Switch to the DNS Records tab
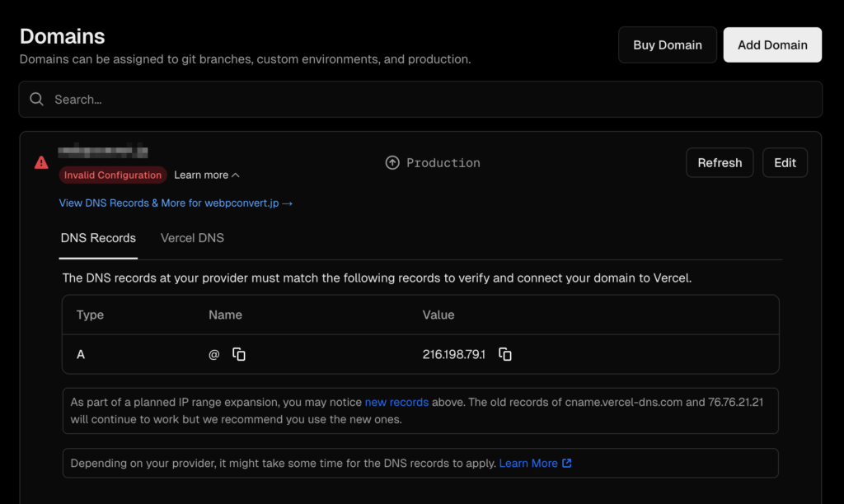 point(98,238)
